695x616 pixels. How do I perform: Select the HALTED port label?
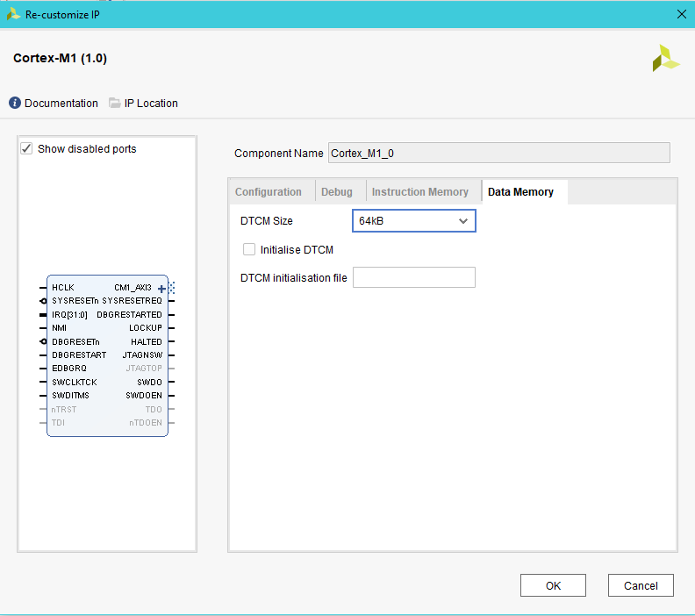point(147,341)
